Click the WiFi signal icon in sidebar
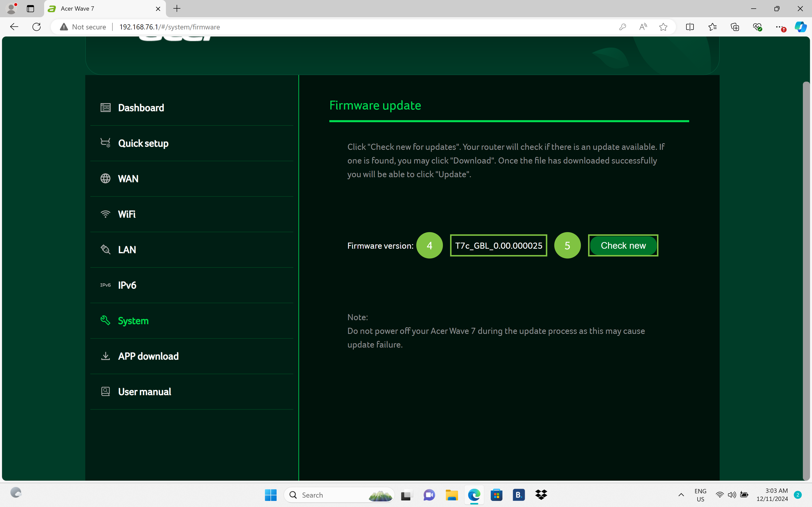This screenshot has height=507, width=812. [x=105, y=214]
